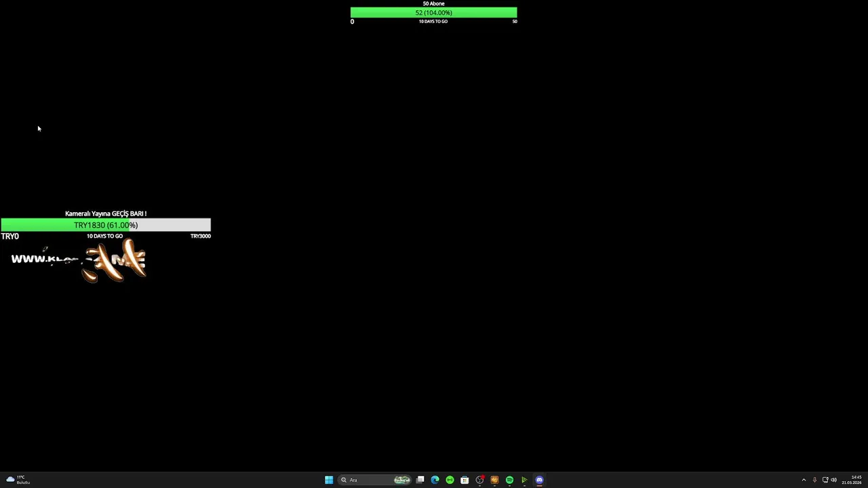Show hidden system tray icons
The height and width of the screenshot is (488, 868).
pyautogui.click(x=804, y=480)
